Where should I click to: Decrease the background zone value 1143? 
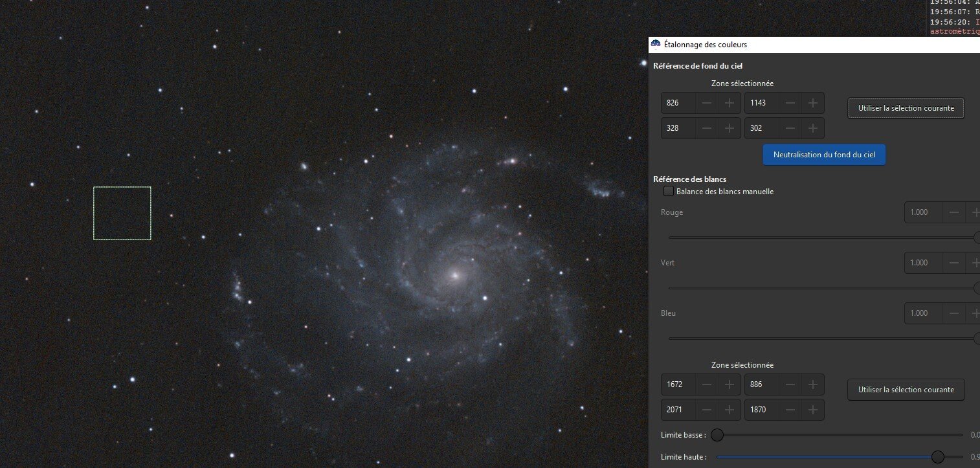(790, 103)
